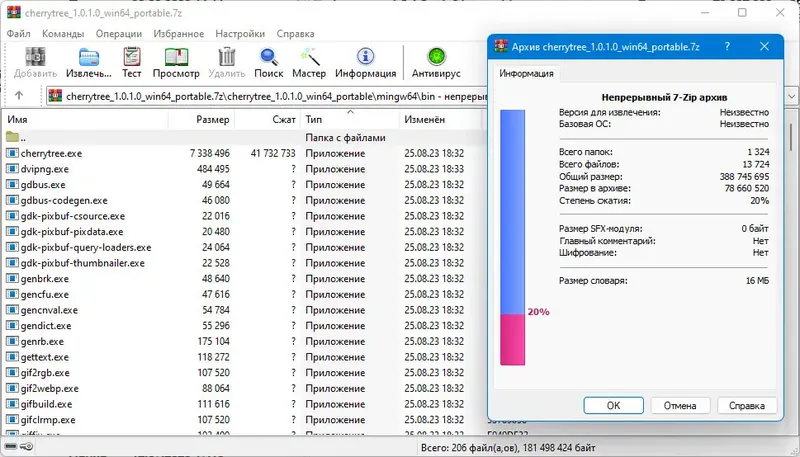Select the gencnval.exe file name
Image resolution: width=800 pixels, height=457 pixels.
pyautogui.click(x=49, y=310)
